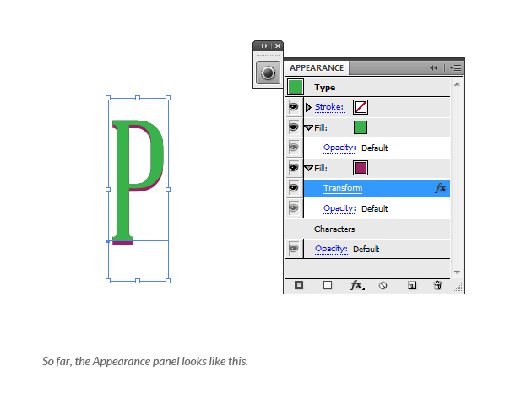
Task: Click the collapsed Appearance panel dock icon
Action: click(x=268, y=73)
